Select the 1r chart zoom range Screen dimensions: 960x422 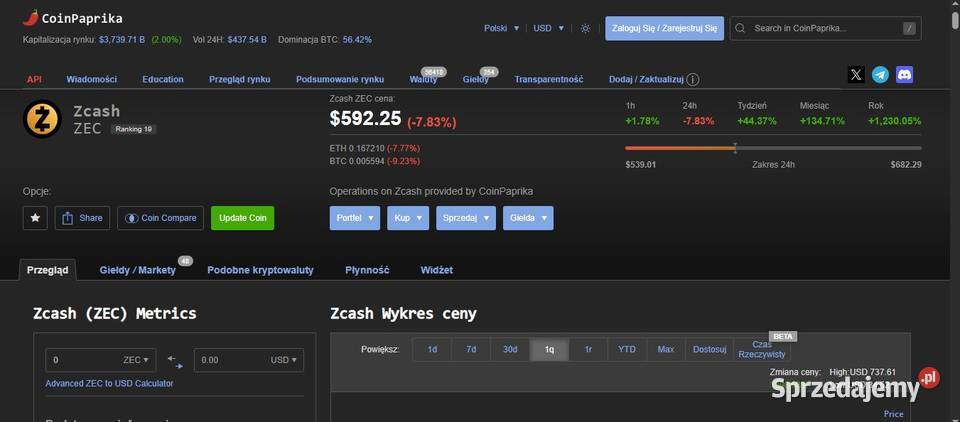coord(588,349)
